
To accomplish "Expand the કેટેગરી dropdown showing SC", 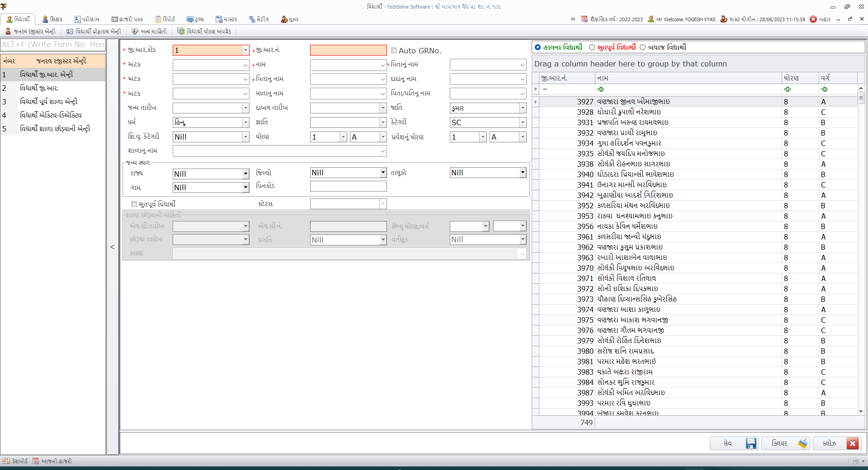I will pyautogui.click(x=523, y=122).
